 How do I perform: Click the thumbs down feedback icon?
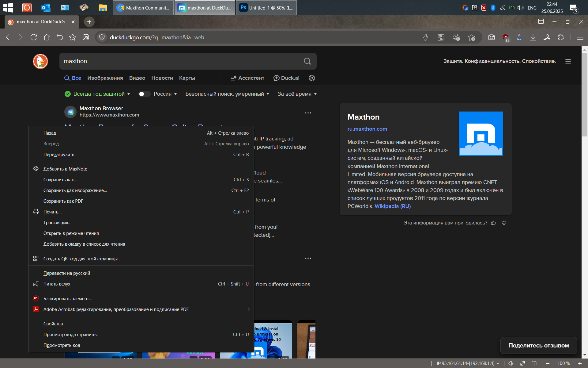504,223
